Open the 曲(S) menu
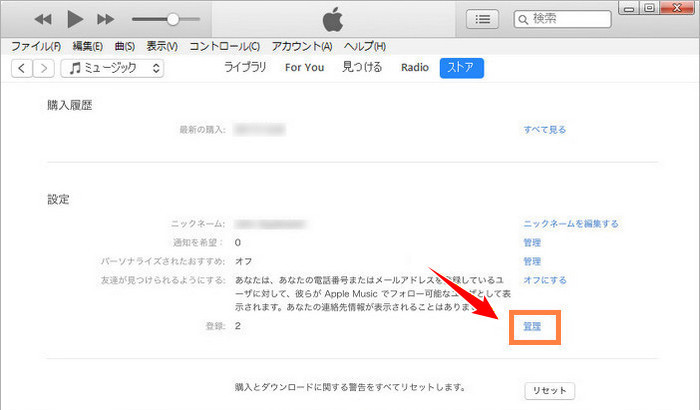The width and height of the screenshot is (700, 410). coord(125,46)
